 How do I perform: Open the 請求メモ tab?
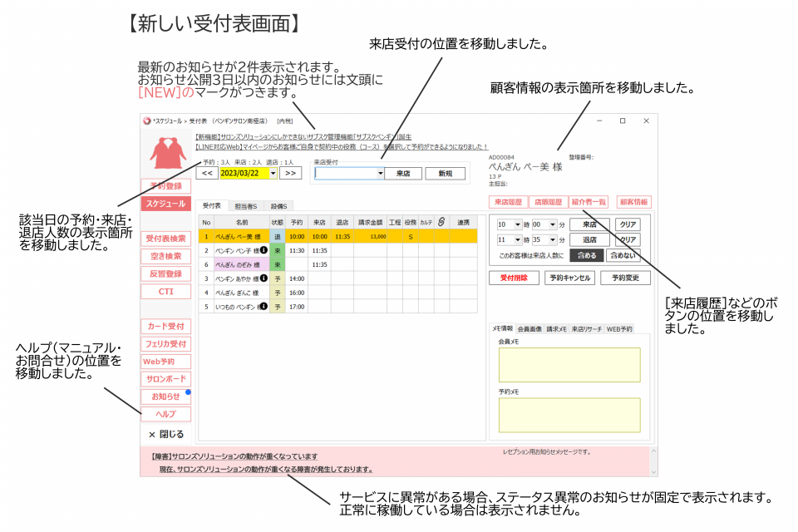point(557,329)
